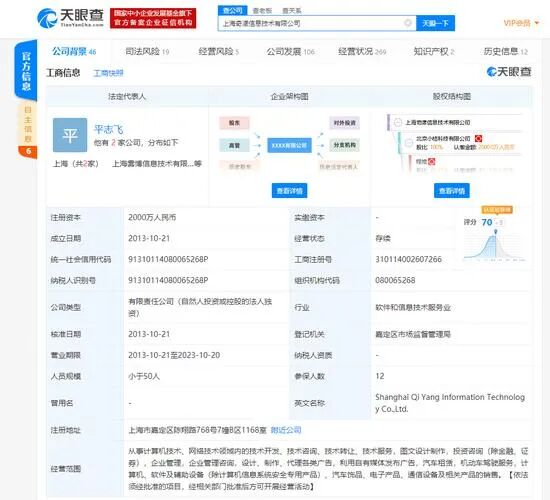Click the 组织机构代码 value 080065268
550x500 pixels.
pos(395,280)
